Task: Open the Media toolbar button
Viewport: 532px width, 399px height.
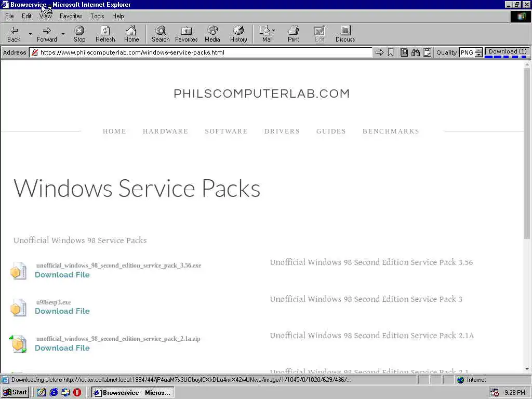Action: coord(212,34)
